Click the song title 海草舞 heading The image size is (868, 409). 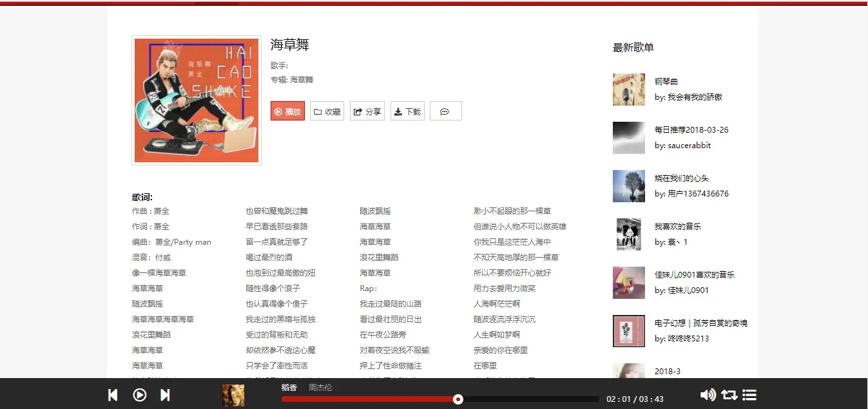[x=290, y=44]
